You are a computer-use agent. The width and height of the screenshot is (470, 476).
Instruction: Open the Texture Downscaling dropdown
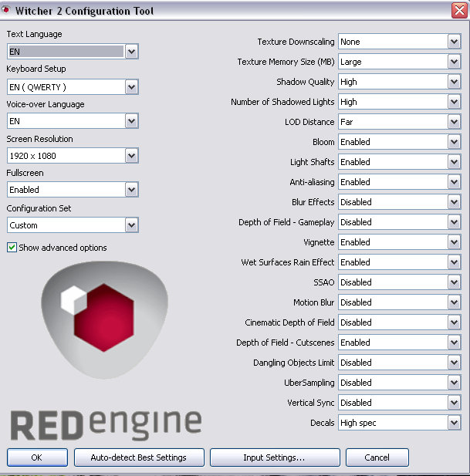point(400,42)
